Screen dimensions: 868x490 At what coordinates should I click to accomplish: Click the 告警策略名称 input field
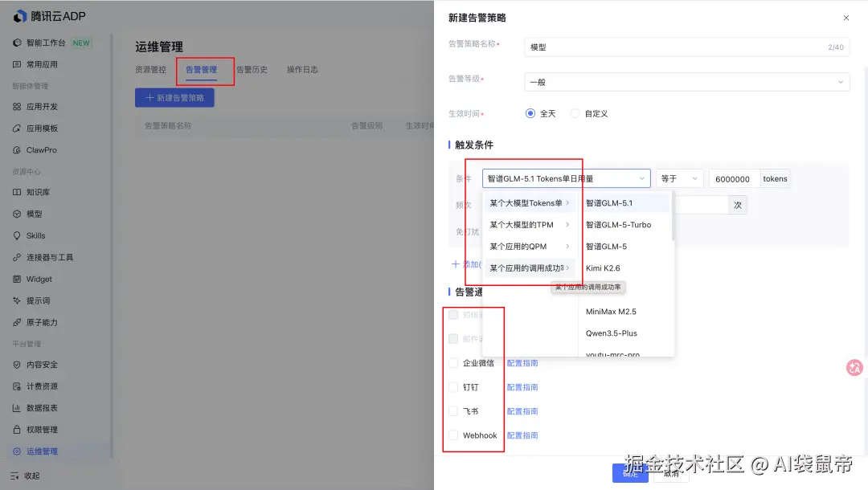point(686,47)
